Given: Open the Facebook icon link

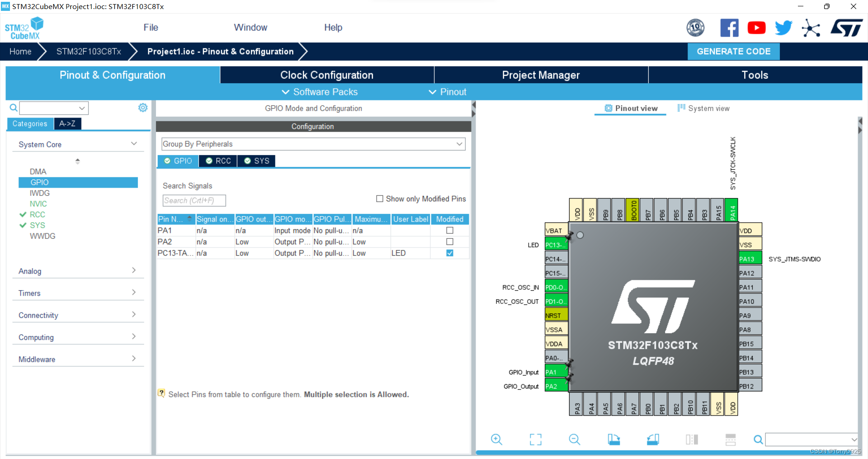Looking at the screenshot, I should click(729, 28).
